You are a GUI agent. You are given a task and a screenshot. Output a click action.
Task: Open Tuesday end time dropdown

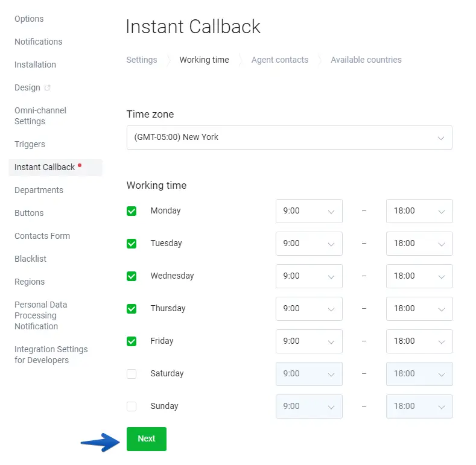[x=419, y=244]
